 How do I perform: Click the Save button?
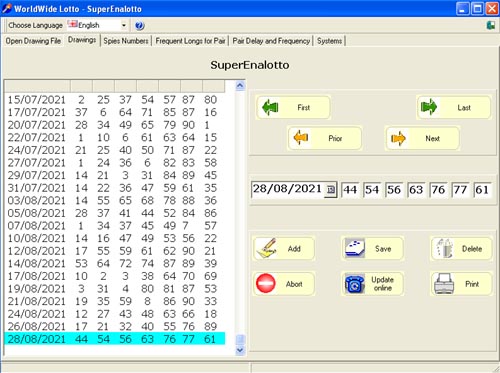click(372, 249)
